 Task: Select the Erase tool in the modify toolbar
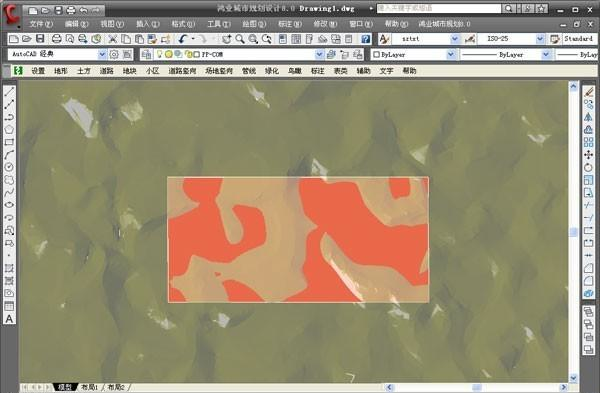(x=589, y=92)
